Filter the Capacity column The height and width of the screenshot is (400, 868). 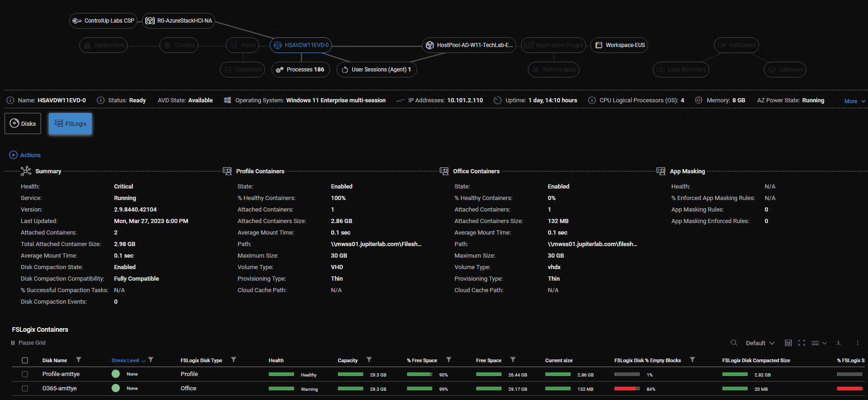click(x=369, y=360)
